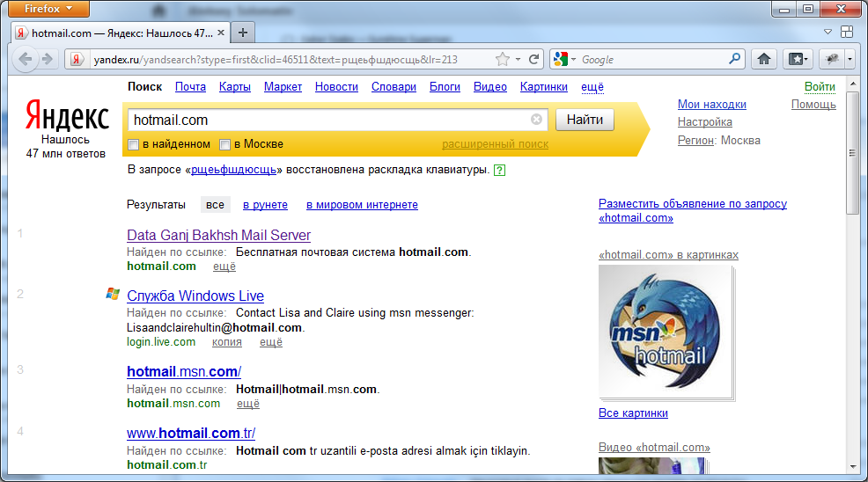
Task: Open the dropdown next to the add-on icon
Action: pyautogui.click(x=850, y=59)
